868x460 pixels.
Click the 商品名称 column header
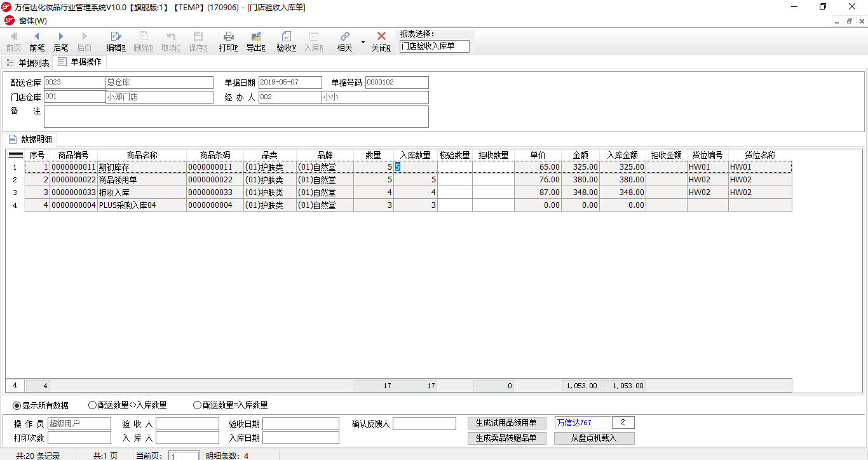coord(142,155)
